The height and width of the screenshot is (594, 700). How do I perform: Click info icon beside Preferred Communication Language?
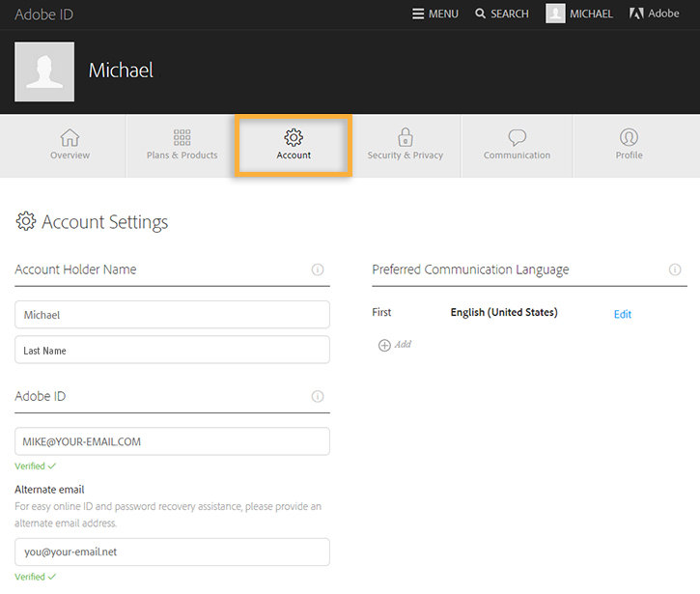pos(675,269)
